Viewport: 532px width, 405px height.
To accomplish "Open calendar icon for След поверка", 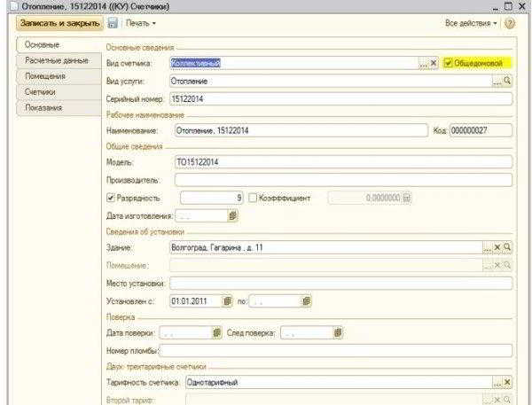I will coord(338,332).
